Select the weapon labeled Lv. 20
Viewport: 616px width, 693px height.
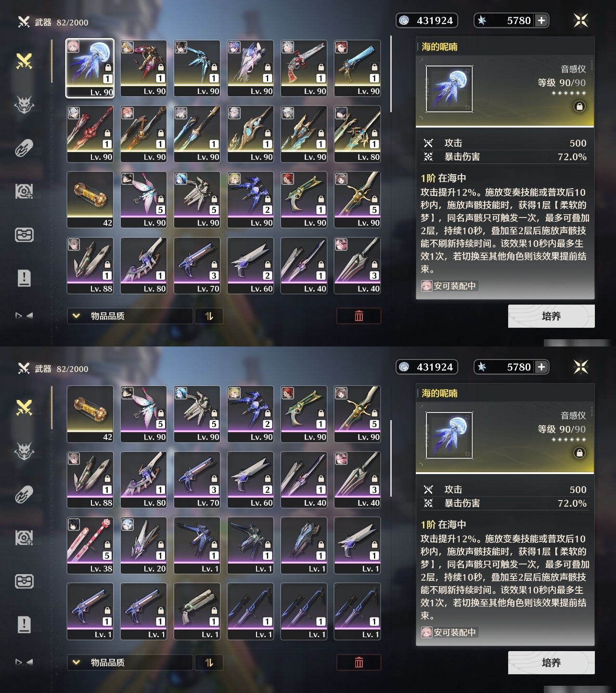(x=143, y=545)
